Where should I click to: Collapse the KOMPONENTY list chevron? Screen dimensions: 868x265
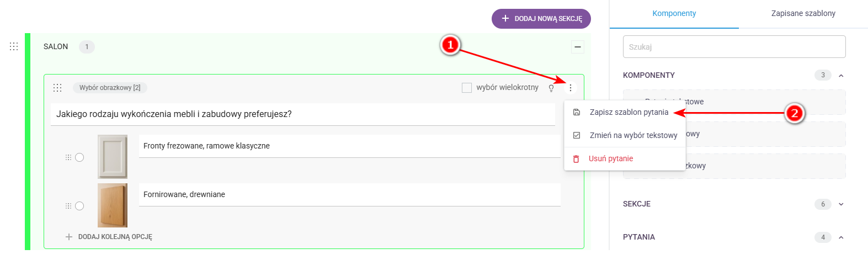pos(841,76)
